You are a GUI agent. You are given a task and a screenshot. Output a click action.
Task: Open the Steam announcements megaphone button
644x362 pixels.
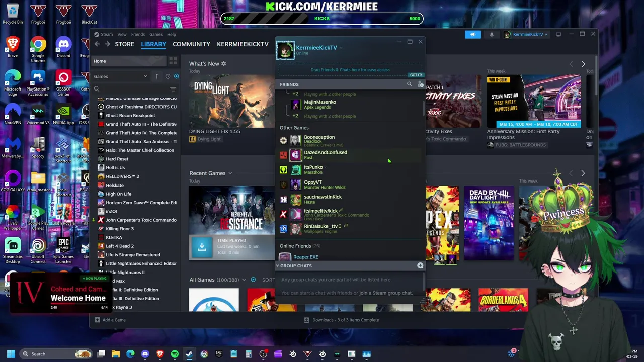coord(473,34)
